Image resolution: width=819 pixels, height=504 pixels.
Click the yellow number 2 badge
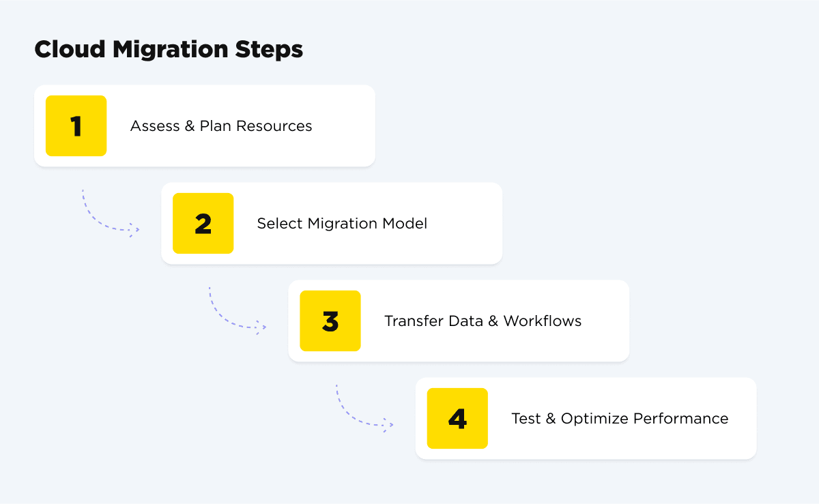[203, 223]
